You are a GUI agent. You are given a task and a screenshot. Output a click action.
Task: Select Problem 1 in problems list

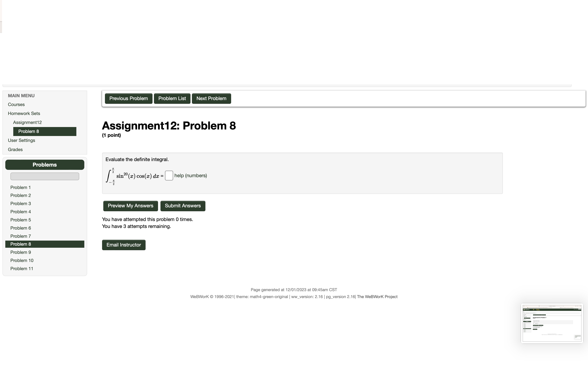coord(20,187)
